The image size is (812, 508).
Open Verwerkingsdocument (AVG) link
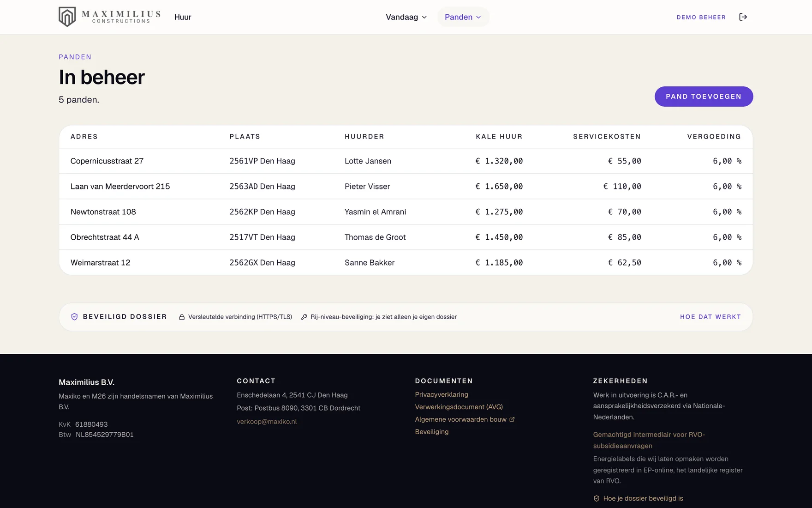[459, 407]
